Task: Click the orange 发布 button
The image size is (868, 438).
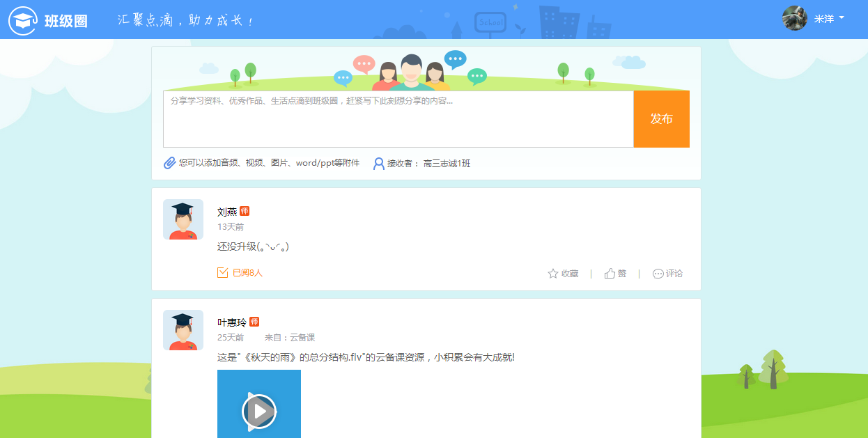Action: tap(662, 119)
